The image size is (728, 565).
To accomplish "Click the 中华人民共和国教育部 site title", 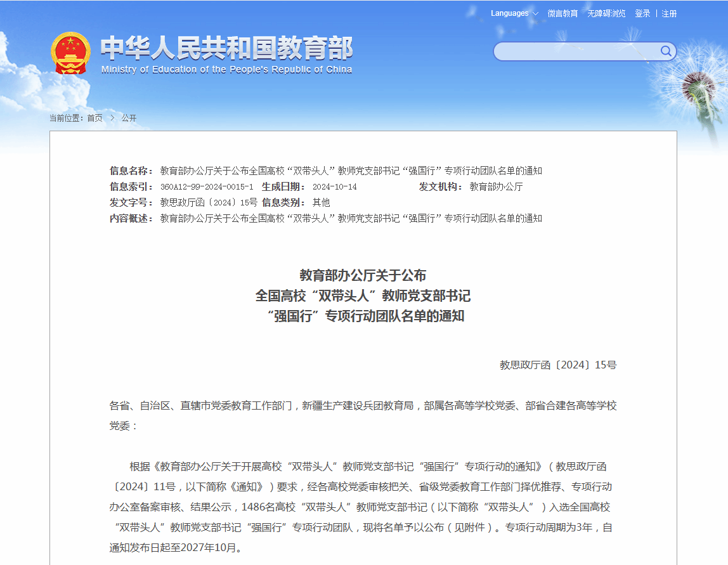I will click(226, 48).
